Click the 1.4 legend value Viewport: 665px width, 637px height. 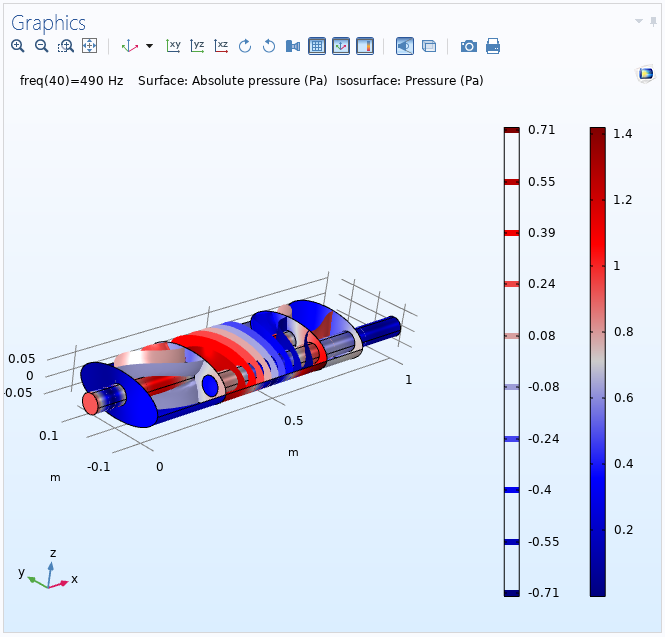[x=623, y=134]
